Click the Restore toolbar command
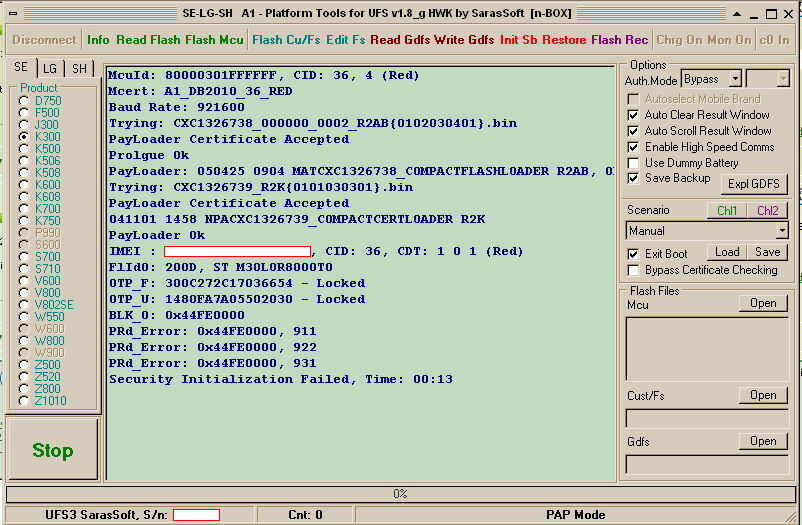 click(564, 40)
